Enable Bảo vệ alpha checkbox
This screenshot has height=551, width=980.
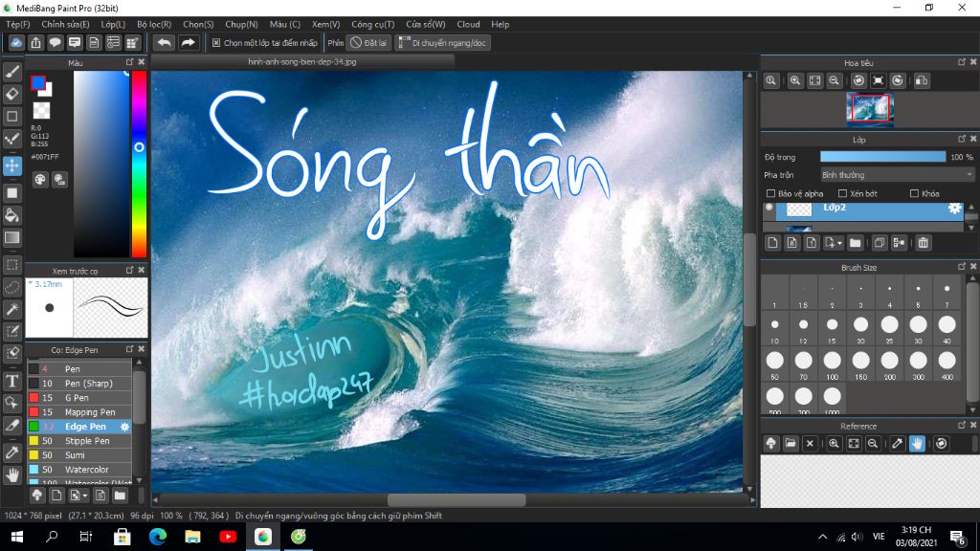(770, 193)
